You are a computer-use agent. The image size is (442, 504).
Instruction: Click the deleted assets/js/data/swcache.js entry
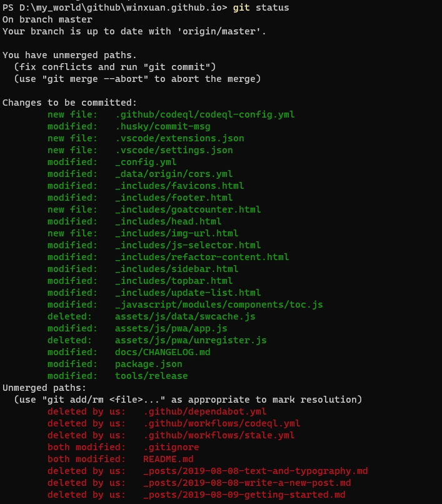click(185, 316)
